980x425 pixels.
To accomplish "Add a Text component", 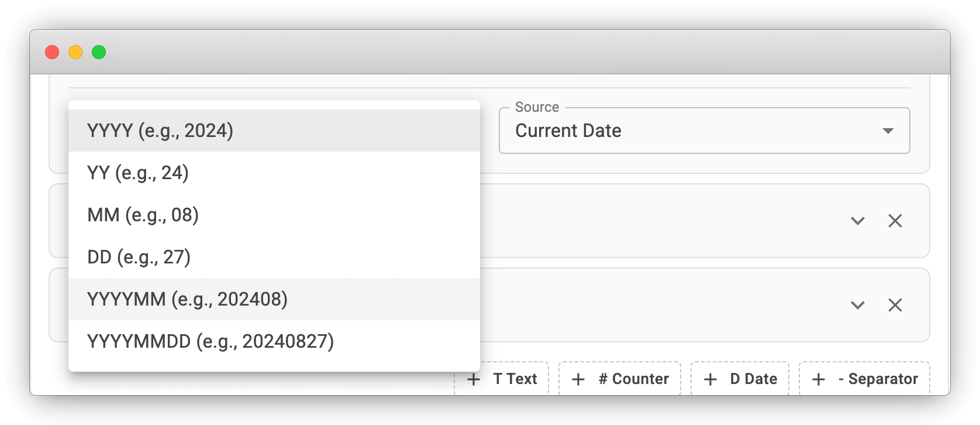I will [501, 379].
